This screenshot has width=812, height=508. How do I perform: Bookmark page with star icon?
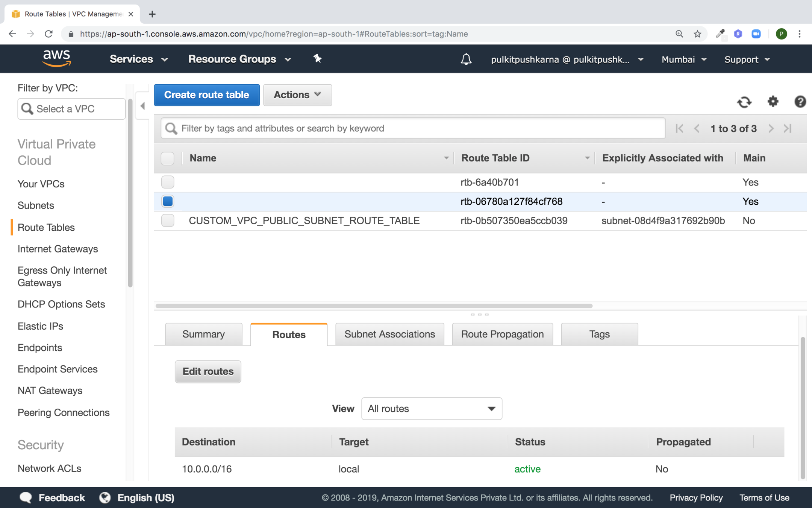[x=697, y=34]
